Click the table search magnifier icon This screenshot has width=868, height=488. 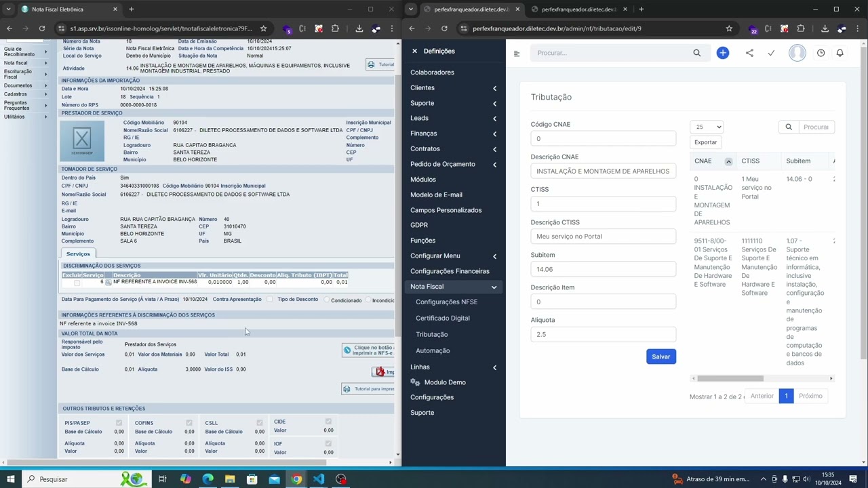(789, 127)
